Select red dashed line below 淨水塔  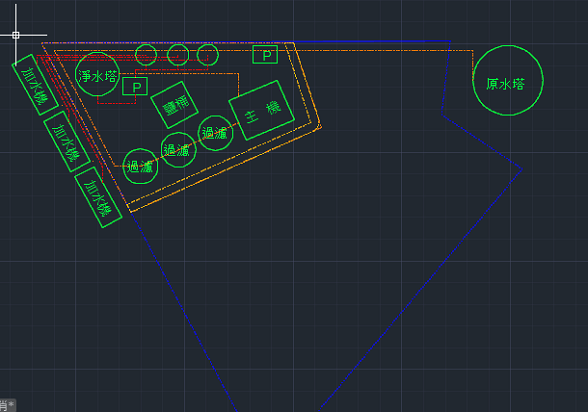[116, 103]
